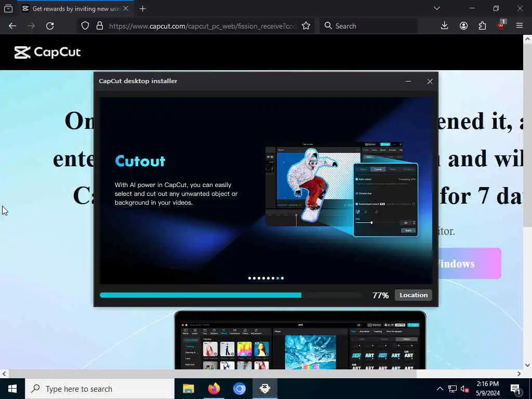Viewport: 532px width, 399px height.
Task: Show hidden system tray icons chevron
Action: [440, 389]
